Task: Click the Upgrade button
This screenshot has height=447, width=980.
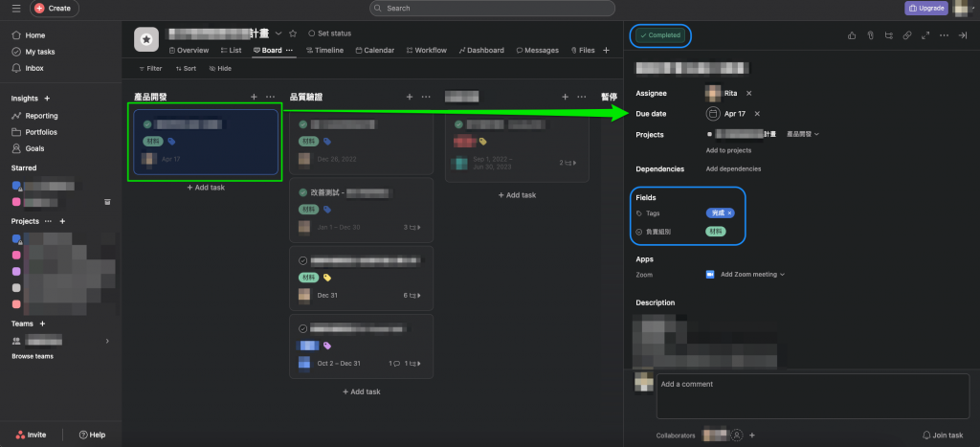Action: 925,8
